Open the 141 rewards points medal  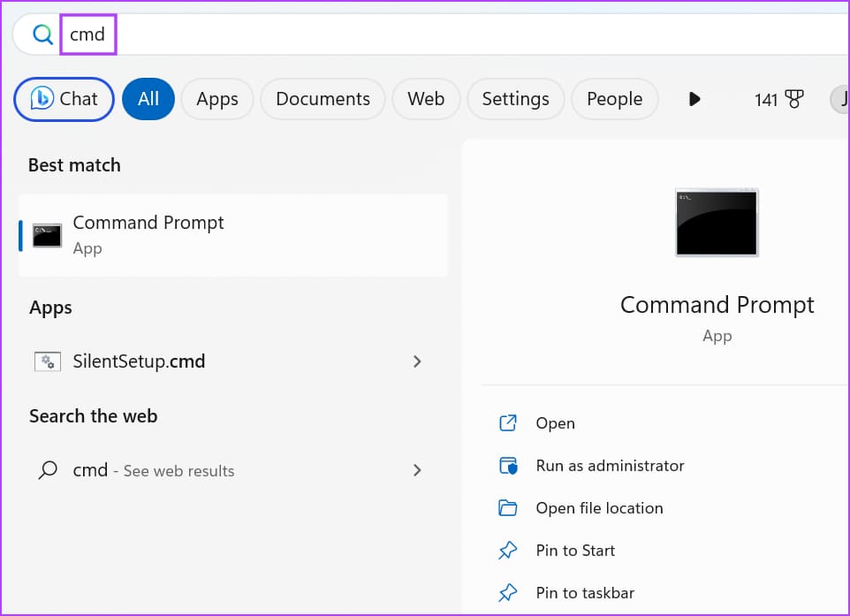779,99
